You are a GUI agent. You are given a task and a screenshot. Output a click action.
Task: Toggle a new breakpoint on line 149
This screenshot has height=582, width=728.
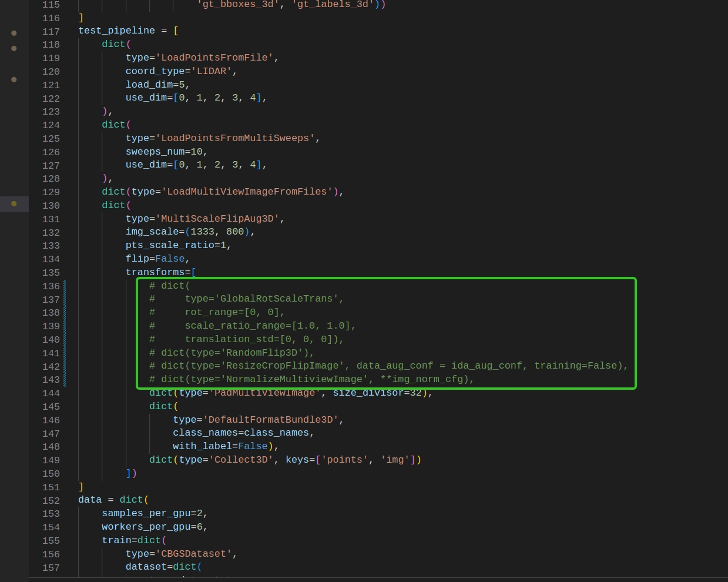click(14, 460)
